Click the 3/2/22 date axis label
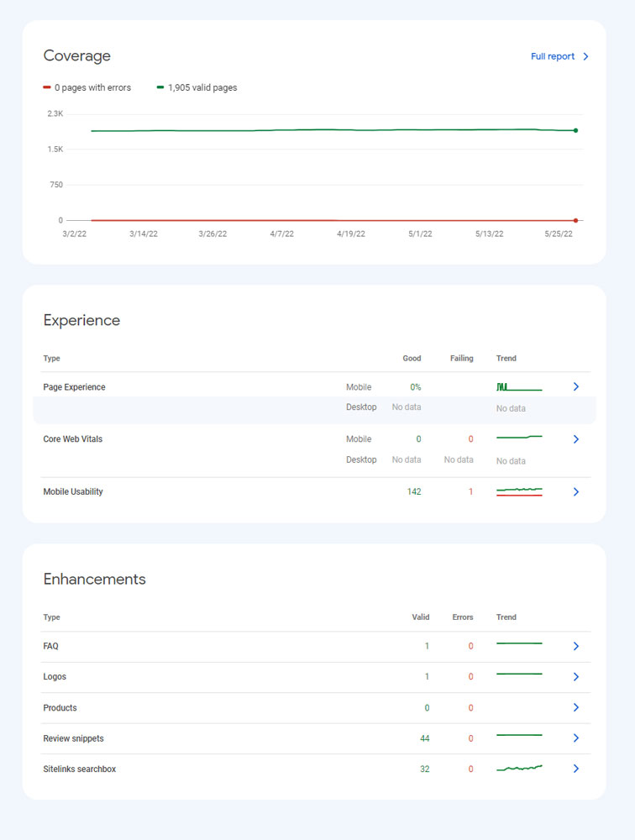The image size is (635, 840). (x=75, y=234)
